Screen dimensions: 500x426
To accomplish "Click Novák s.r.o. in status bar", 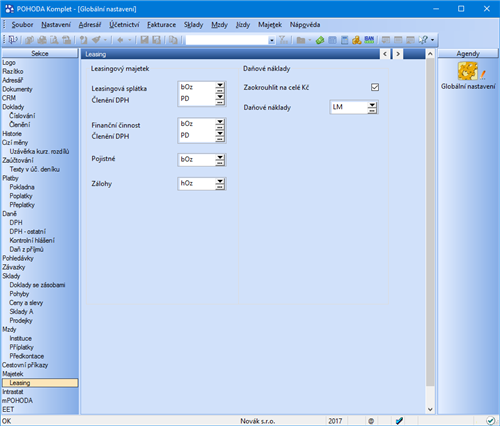I will (x=258, y=421).
